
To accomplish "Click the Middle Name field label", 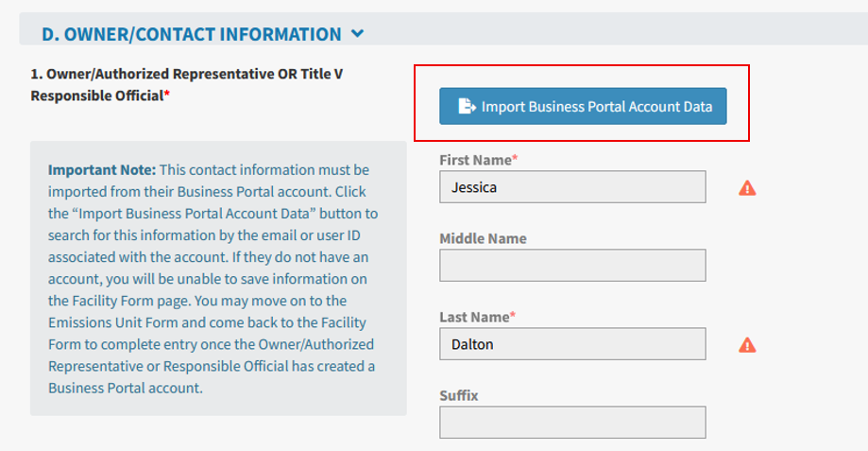I will click(483, 238).
